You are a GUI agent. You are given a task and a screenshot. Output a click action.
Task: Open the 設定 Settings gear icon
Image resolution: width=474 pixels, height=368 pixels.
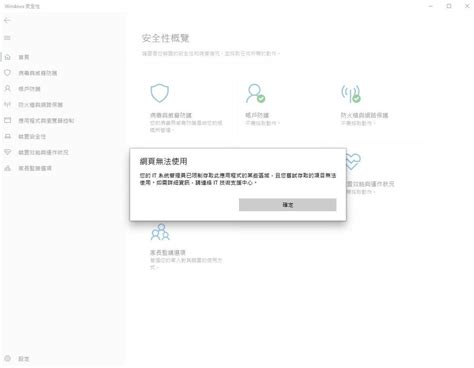point(7,359)
